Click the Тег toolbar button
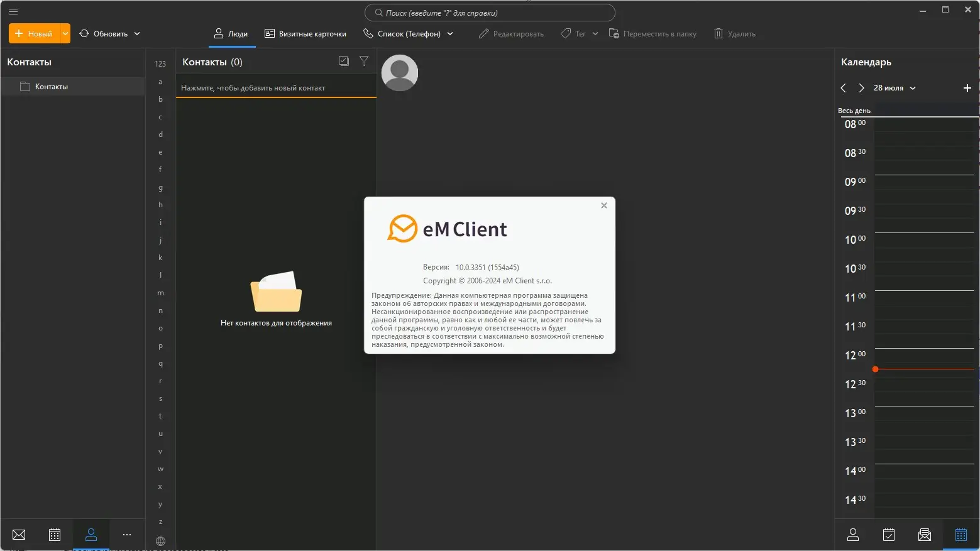This screenshot has height=551, width=980. (573, 34)
